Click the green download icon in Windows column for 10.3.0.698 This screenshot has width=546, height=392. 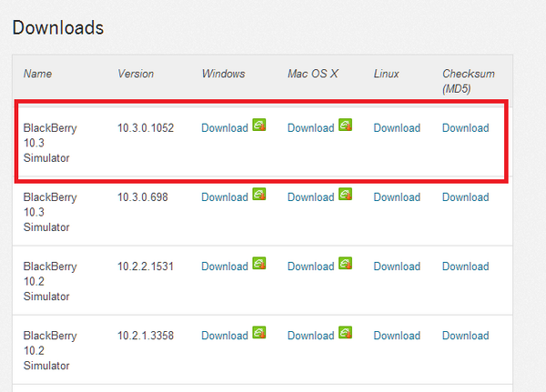(259, 195)
